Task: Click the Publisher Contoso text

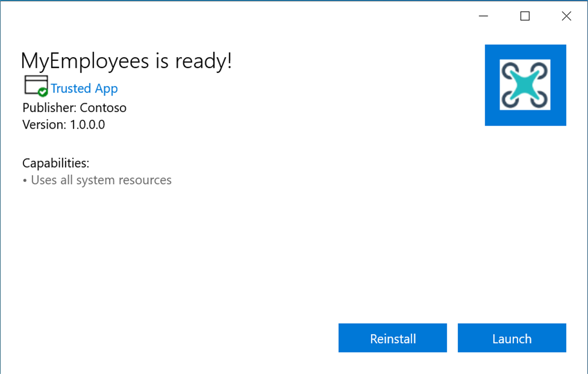Action: tap(74, 108)
